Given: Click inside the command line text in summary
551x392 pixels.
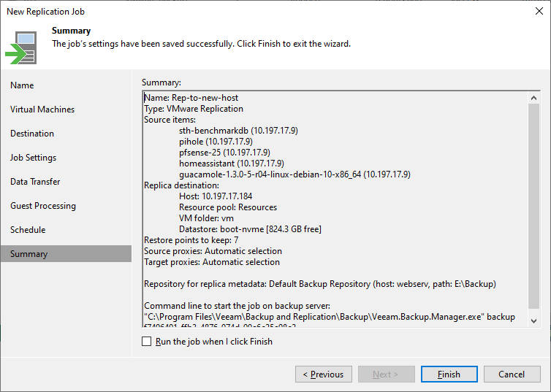Looking at the screenshot, I should (x=329, y=317).
